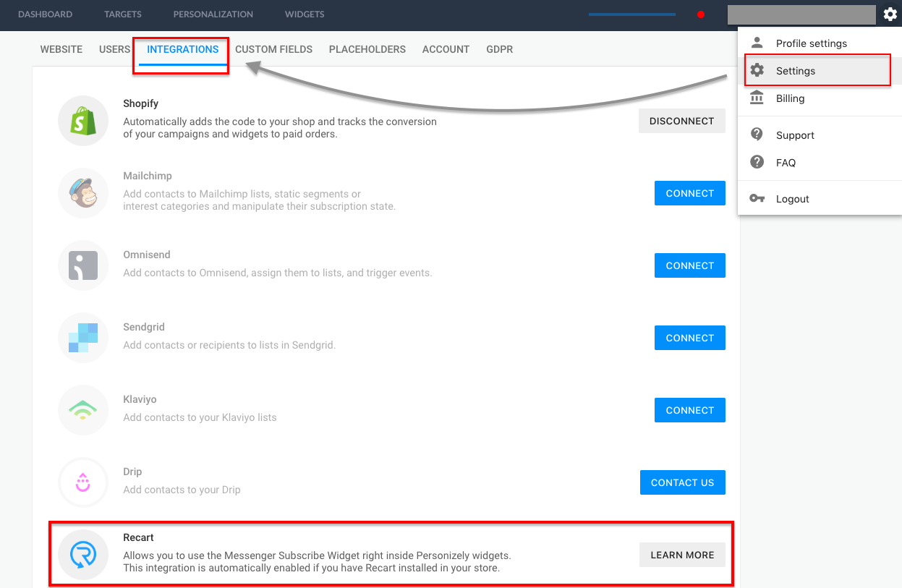Open the settings gear icon in top bar
The height and width of the screenshot is (588, 902).
click(x=890, y=14)
